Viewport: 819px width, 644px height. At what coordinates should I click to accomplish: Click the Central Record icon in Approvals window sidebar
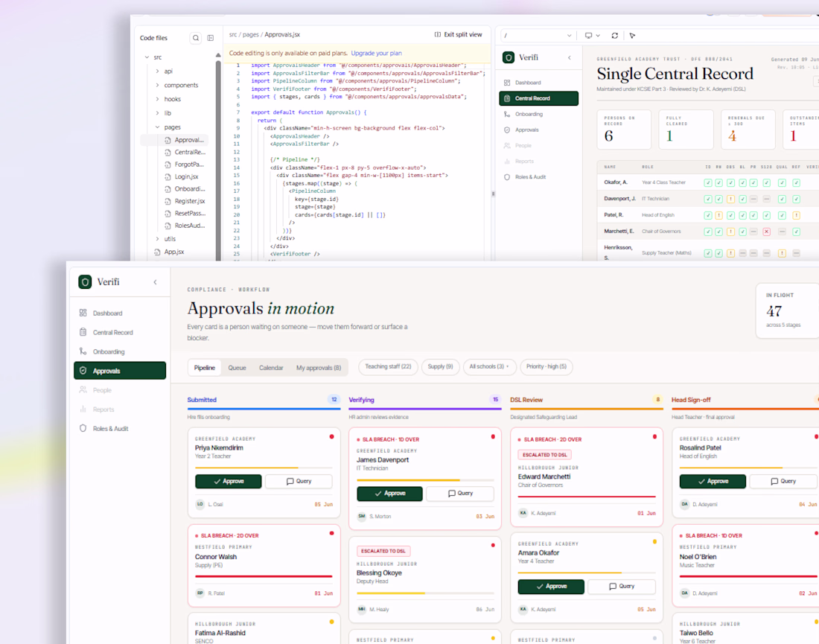click(83, 332)
